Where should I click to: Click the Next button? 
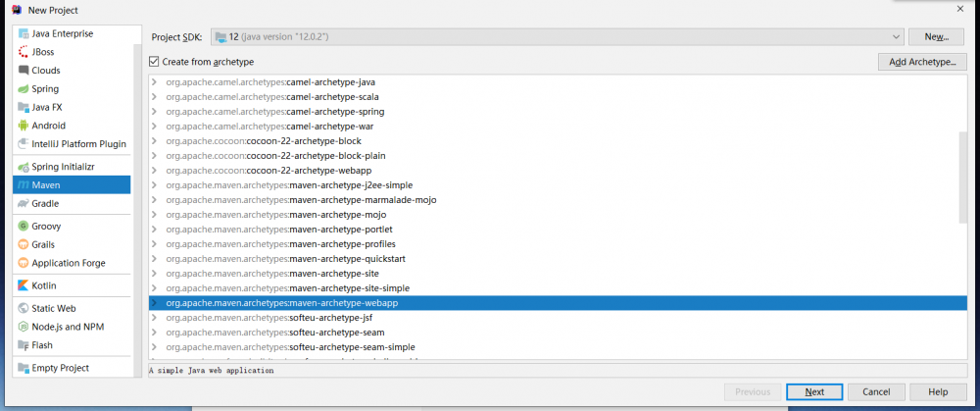814,391
